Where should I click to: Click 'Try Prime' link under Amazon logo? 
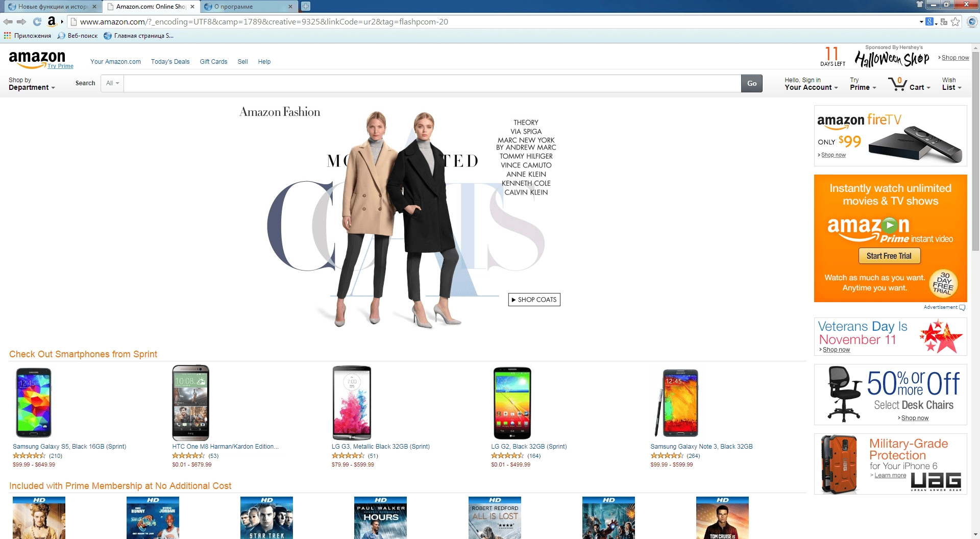pos(60,66)
